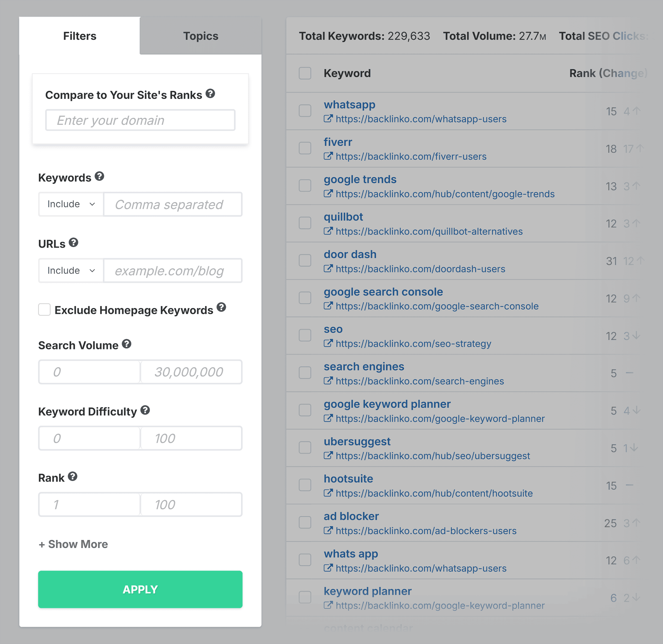Click external link icon for whatsapp-users URL under whatsapp

(x=328, y=119)
